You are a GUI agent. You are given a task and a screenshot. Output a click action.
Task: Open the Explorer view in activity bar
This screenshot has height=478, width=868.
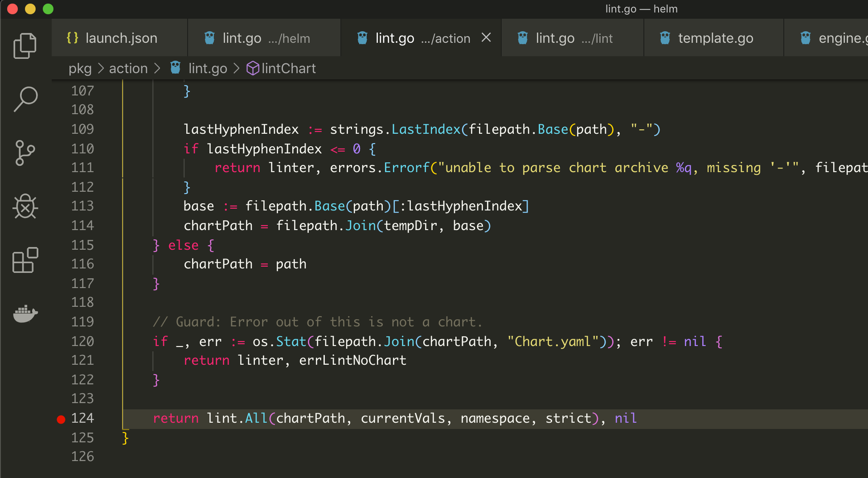click(25, 46)
